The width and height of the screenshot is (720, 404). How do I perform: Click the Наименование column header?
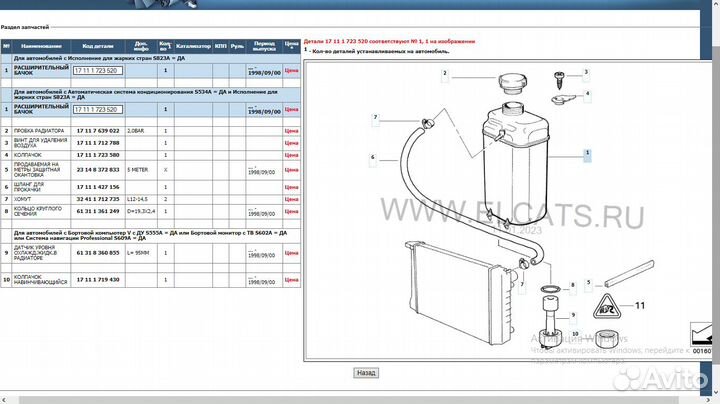point(41,47)
